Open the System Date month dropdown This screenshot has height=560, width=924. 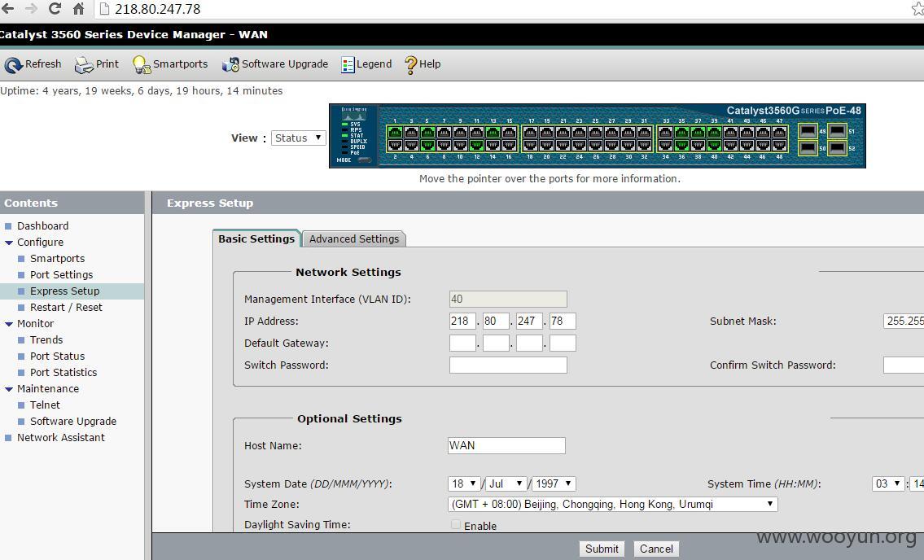click(506, 484)
